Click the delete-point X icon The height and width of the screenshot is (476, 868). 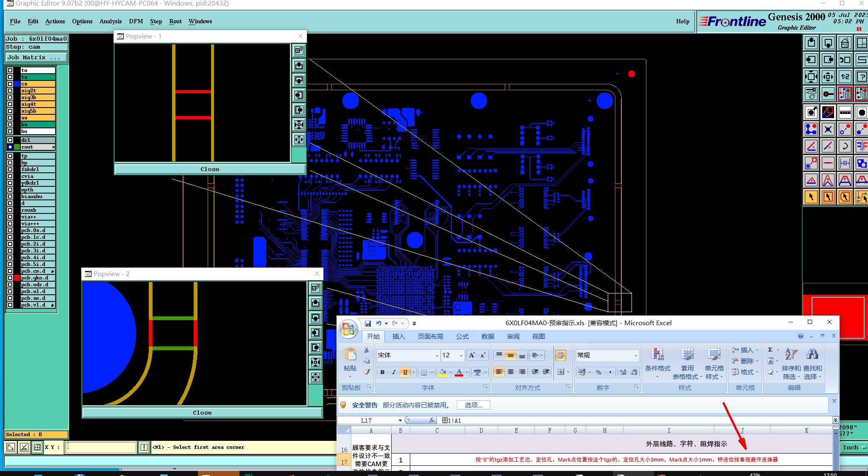pyautogui.click(x=828, y=129)
